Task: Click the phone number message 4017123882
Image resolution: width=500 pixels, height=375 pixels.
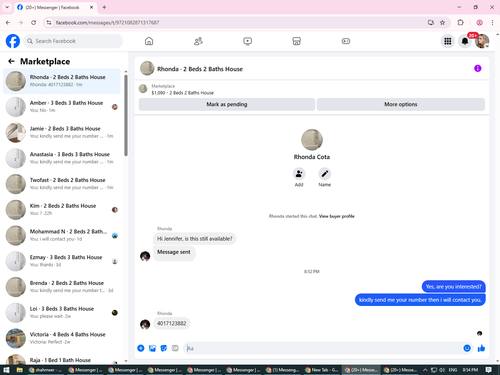Action: coord(172,323)
